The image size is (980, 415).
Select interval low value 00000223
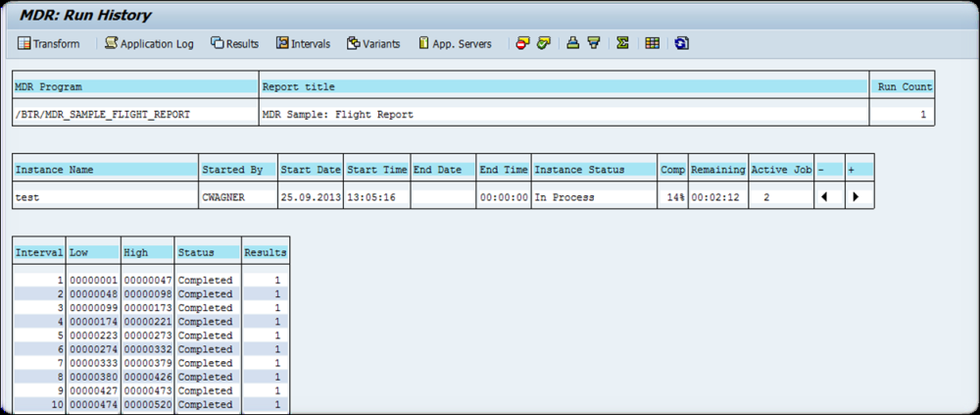tap(93, 336)
